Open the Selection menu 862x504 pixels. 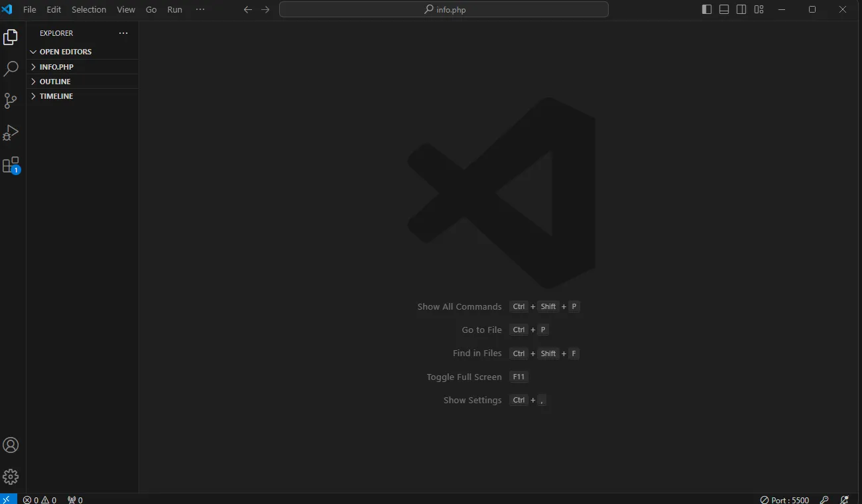(89, 9)
